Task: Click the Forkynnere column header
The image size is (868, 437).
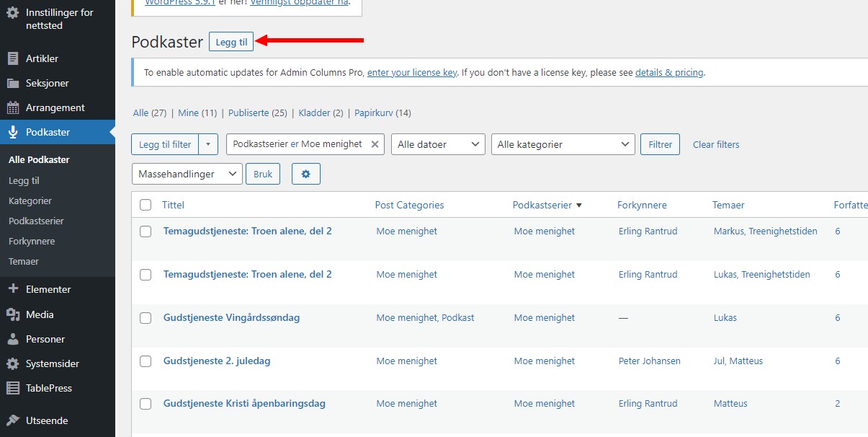Action: pos(642,206)
